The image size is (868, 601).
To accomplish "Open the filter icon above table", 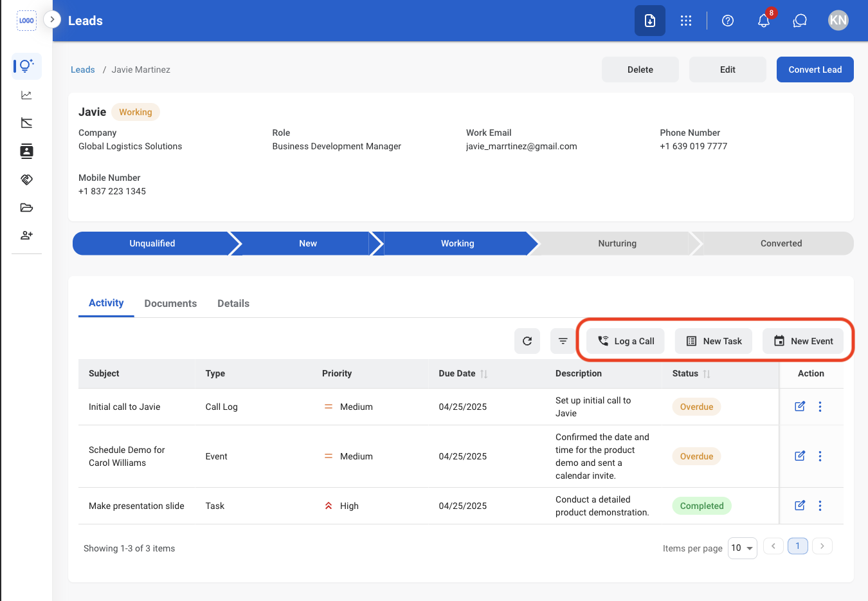I will [563, 341].
